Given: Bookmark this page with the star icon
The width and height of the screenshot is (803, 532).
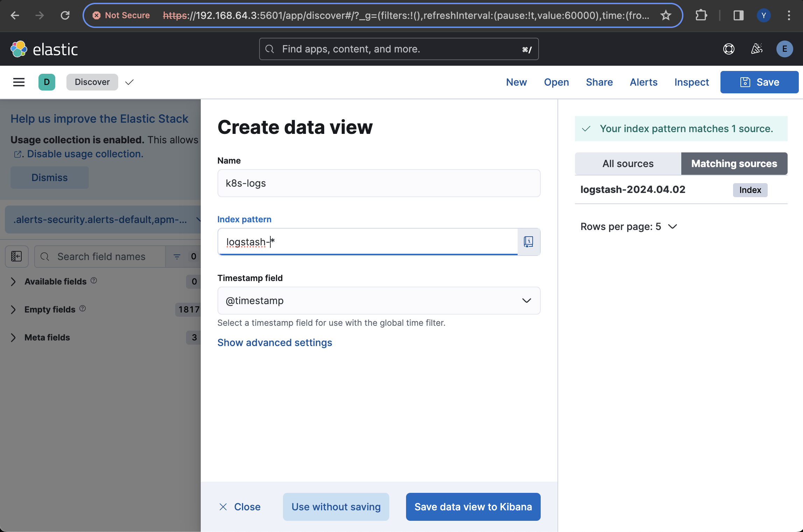Looking at the screenshot, I should pos(666,15).
